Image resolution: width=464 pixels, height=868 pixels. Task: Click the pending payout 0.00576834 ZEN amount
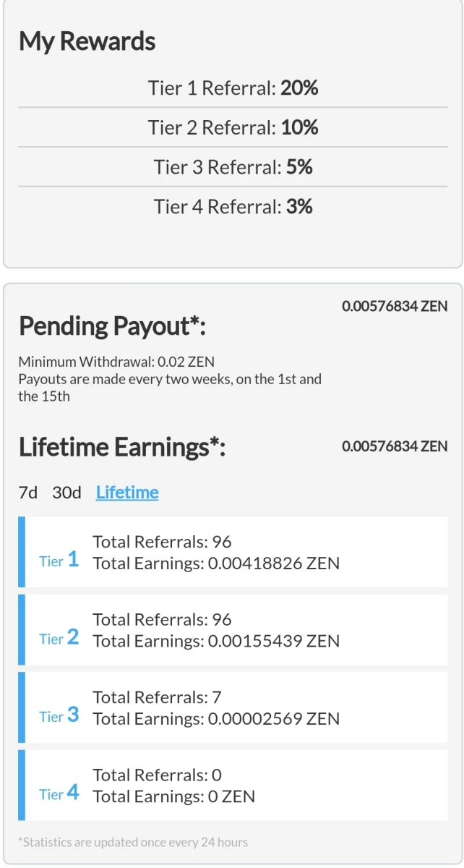tap(395, 306)
